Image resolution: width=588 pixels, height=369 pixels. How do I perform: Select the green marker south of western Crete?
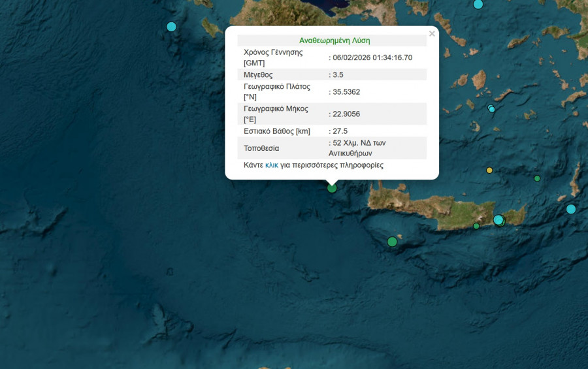click(392, 242)
